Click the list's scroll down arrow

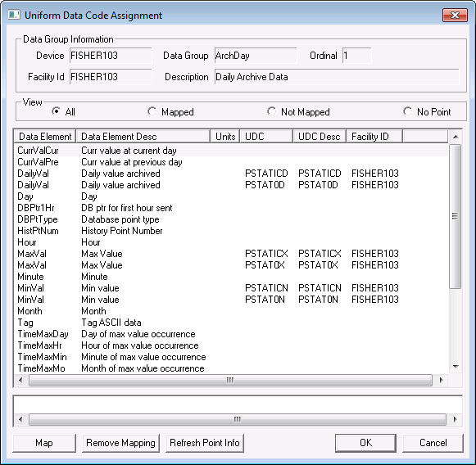[456, 367]
